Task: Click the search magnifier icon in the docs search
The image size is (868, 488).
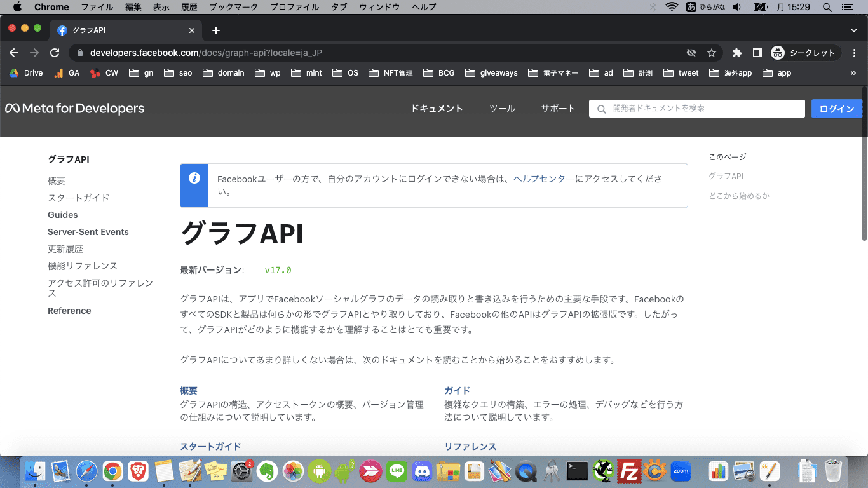Action: [601, 109]
